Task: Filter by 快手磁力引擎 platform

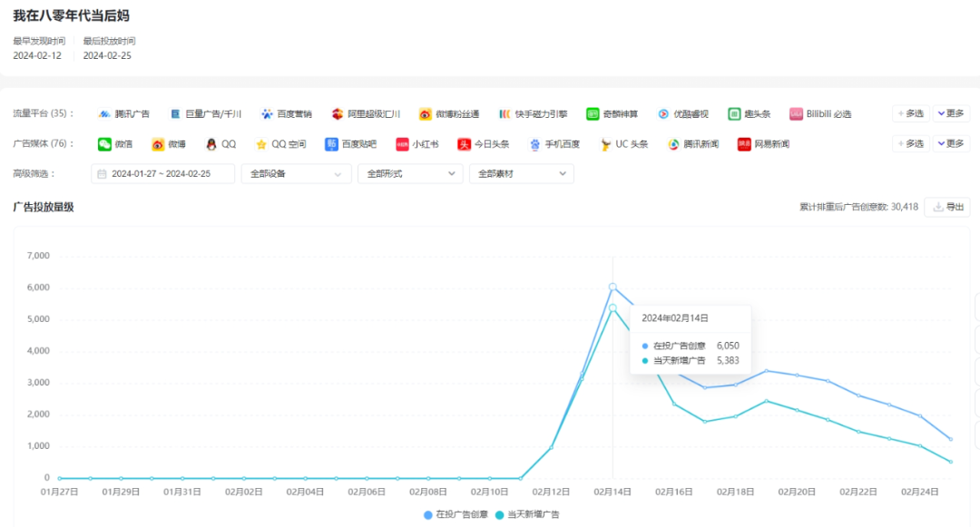Action: tap(505, 114)
